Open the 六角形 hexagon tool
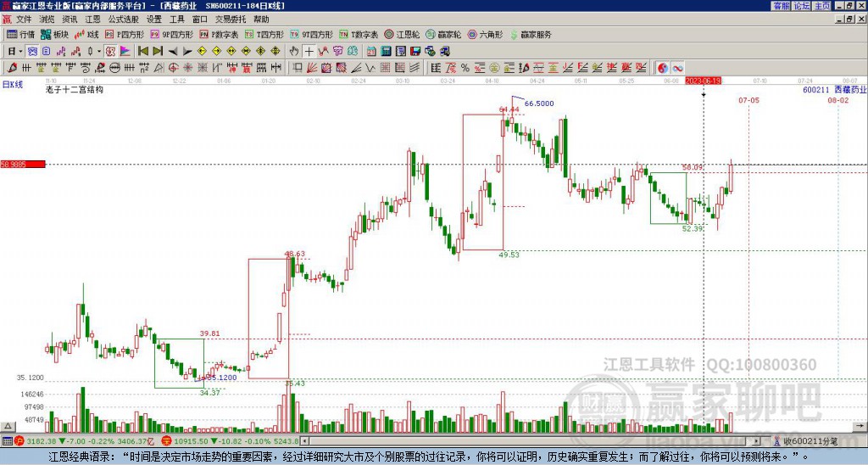The image size is (868, 465). point(486,34)
